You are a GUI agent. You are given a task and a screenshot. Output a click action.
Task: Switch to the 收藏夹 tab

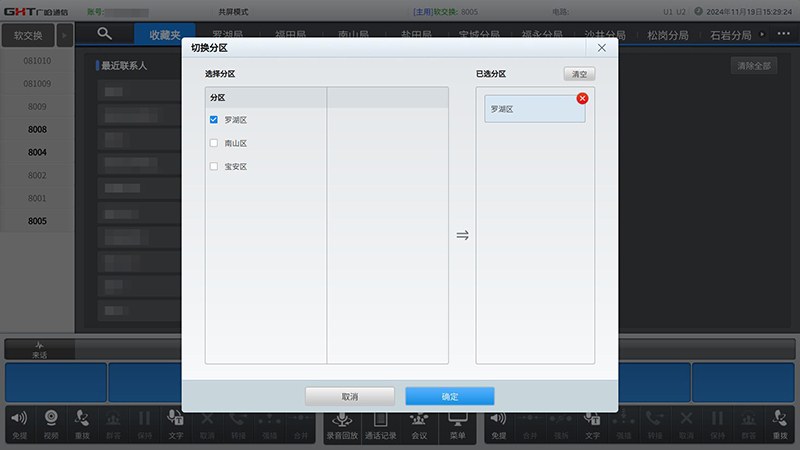(164, 35)
